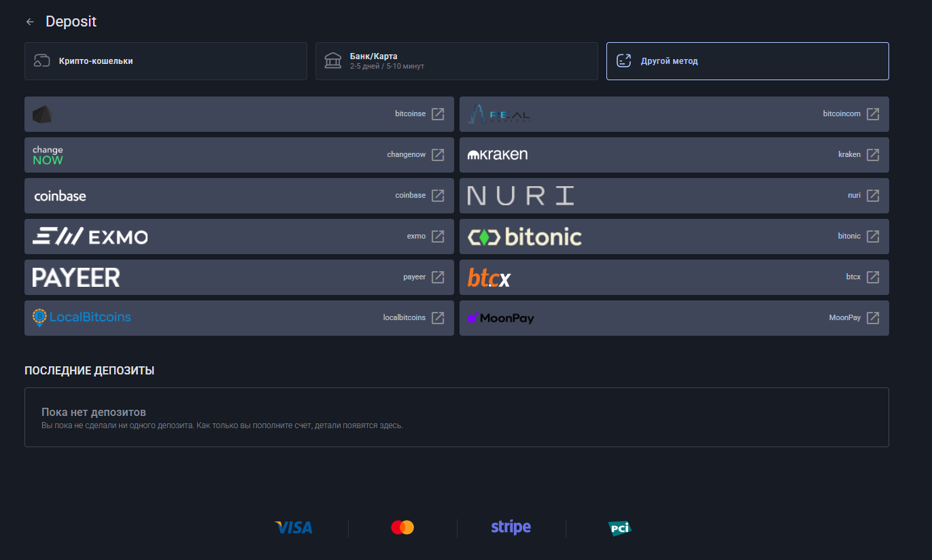Image resolution: width=932 pixels, height=560 pixels.
Task: Choose the changeNOW logo
Action: click(x=48, y=155)
